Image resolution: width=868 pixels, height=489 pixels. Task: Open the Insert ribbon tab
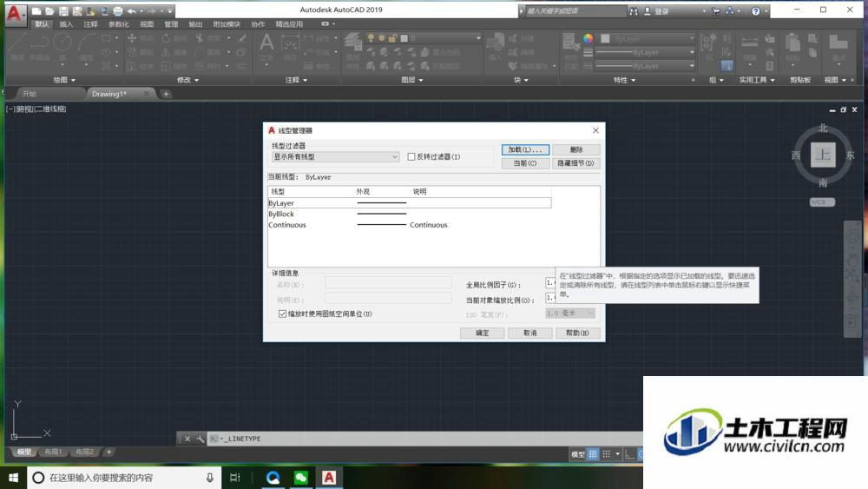[66, 24]
